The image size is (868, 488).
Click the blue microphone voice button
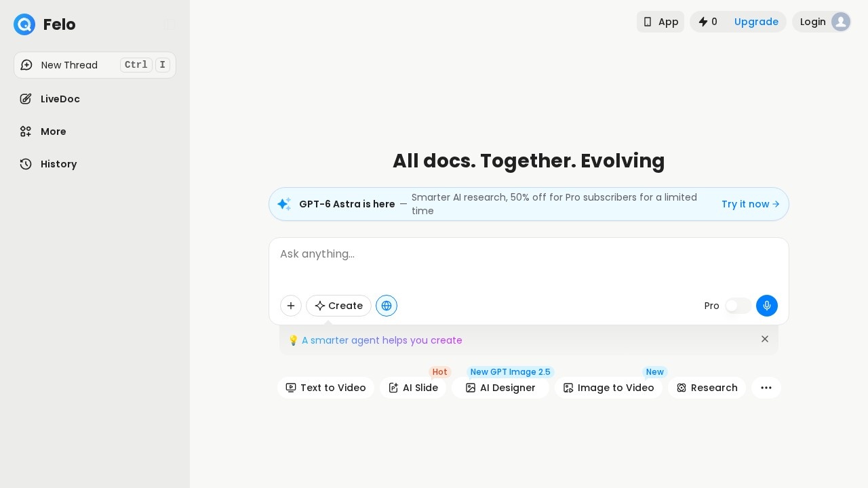767,306
